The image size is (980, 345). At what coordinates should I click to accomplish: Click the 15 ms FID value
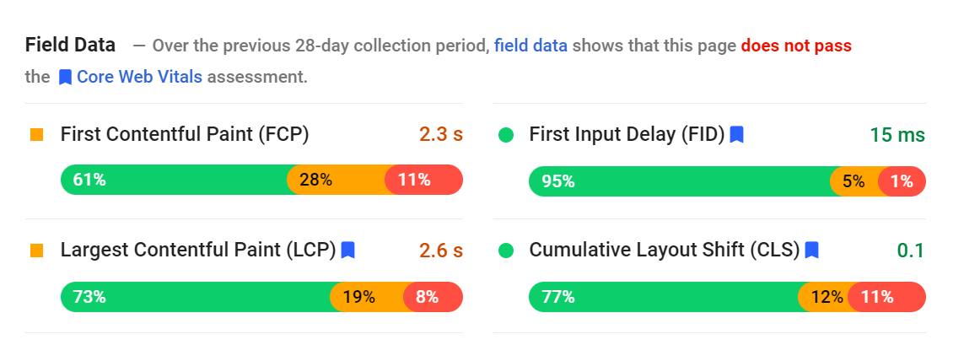(x=897, y=135)
